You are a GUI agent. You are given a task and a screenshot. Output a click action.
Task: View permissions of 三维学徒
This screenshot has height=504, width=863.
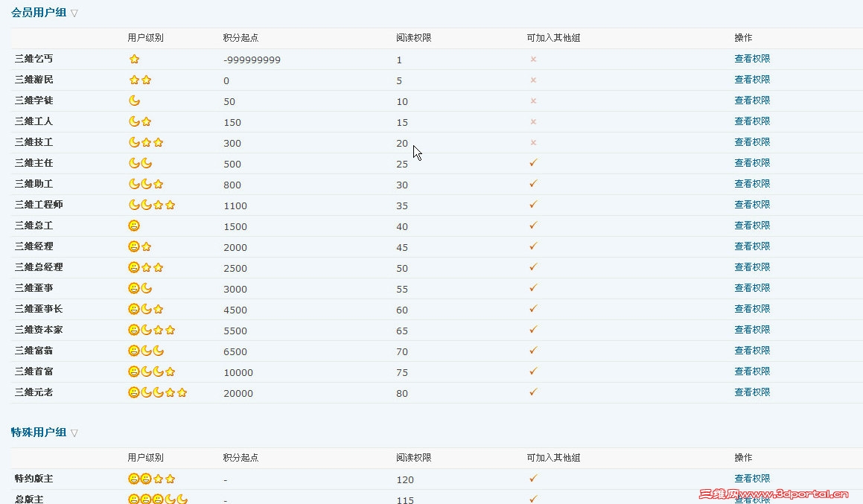point(752,101)
